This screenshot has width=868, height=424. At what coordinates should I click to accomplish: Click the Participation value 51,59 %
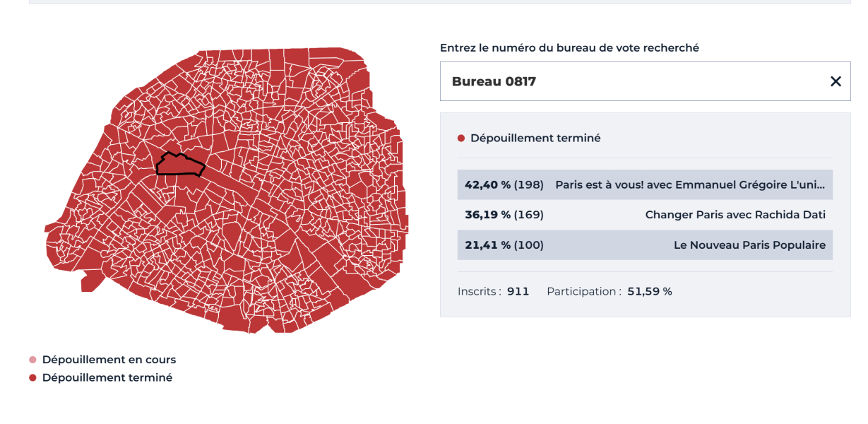[x=650, y=291]
